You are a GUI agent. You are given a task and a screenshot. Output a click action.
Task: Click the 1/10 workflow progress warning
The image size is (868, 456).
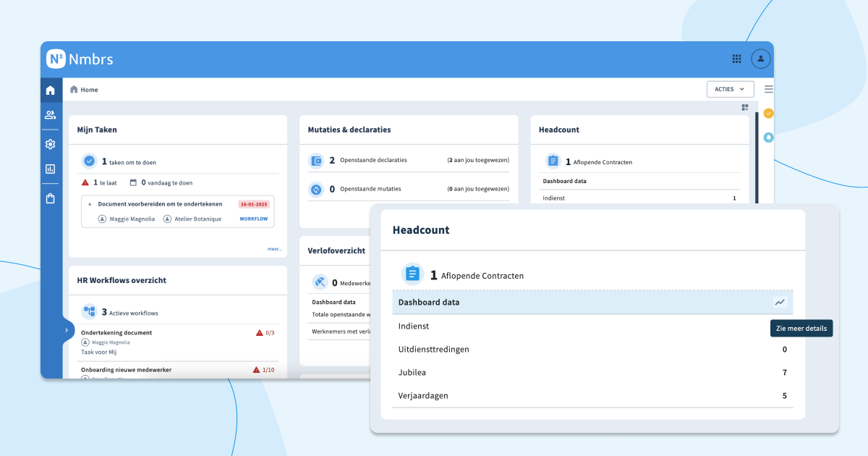[263, 370]
